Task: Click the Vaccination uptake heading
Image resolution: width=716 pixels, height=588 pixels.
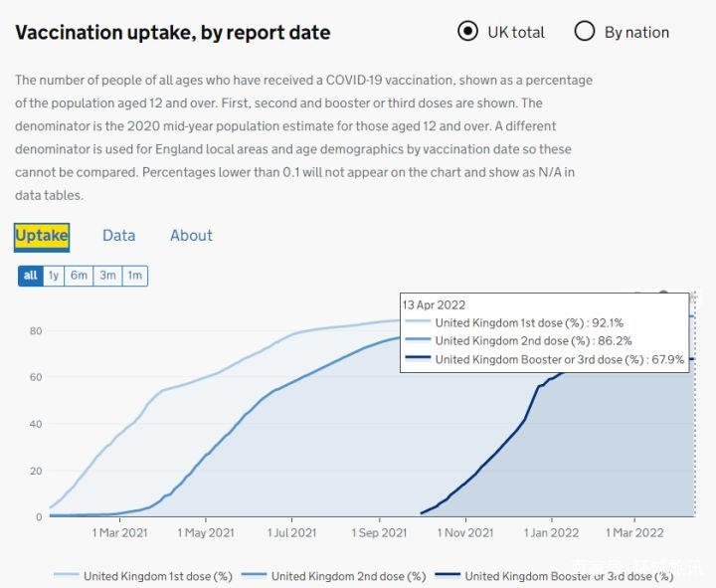Action: coord(173,33)
